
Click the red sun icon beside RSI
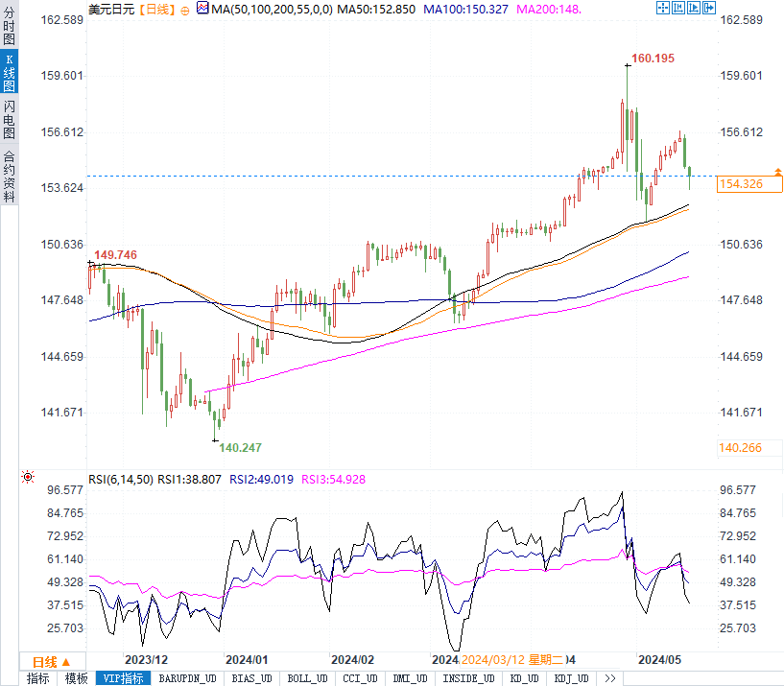pyautogui.click(x=28, y=477)
